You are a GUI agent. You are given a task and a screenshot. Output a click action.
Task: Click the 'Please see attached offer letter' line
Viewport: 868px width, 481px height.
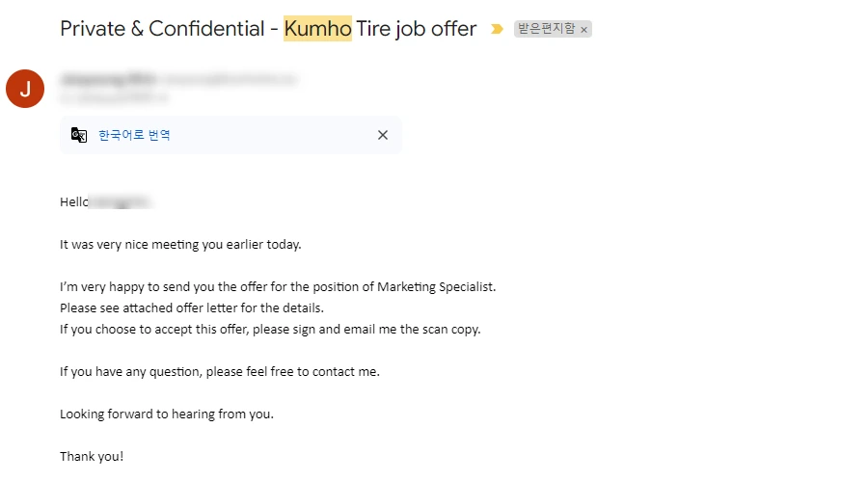(192, 307)
